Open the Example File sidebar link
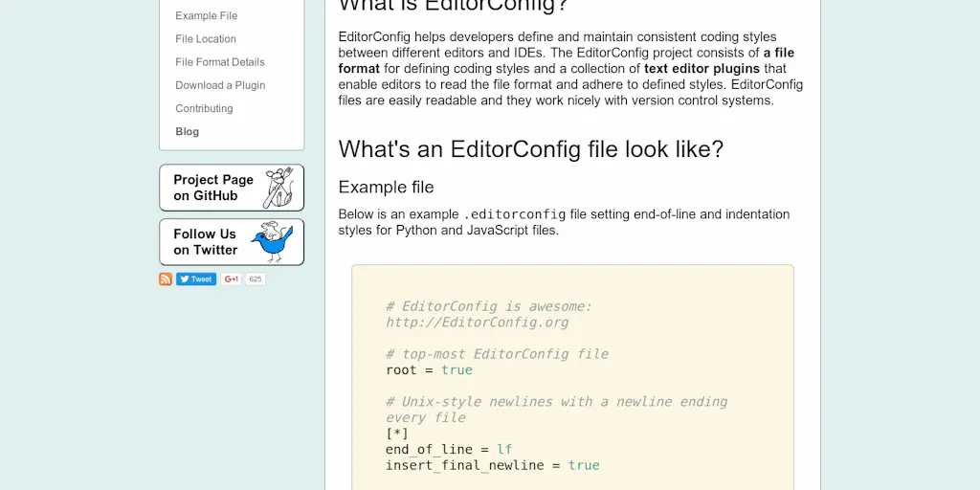 [x=207, y=15]
